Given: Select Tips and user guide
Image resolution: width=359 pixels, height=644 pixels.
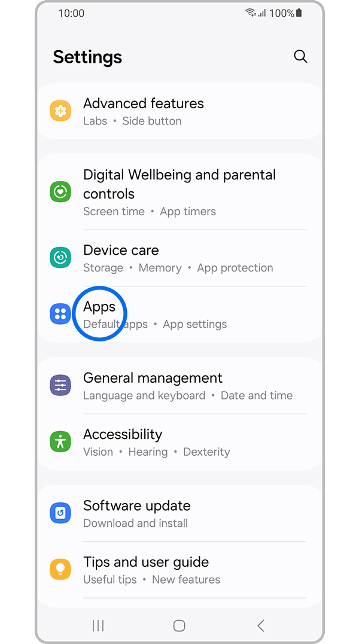Looking at the screenshot, I should pyautogui.click(x=180, y=570).
